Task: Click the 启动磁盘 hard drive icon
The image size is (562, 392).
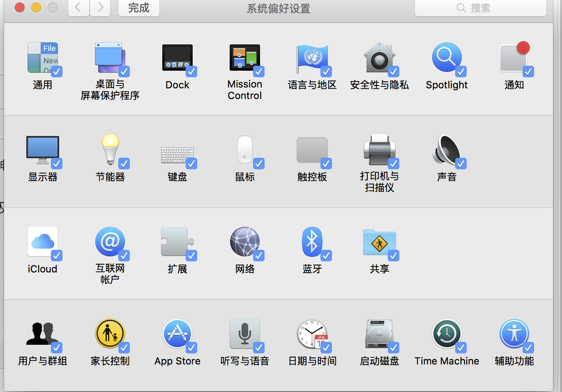Action: pos(379,334)
